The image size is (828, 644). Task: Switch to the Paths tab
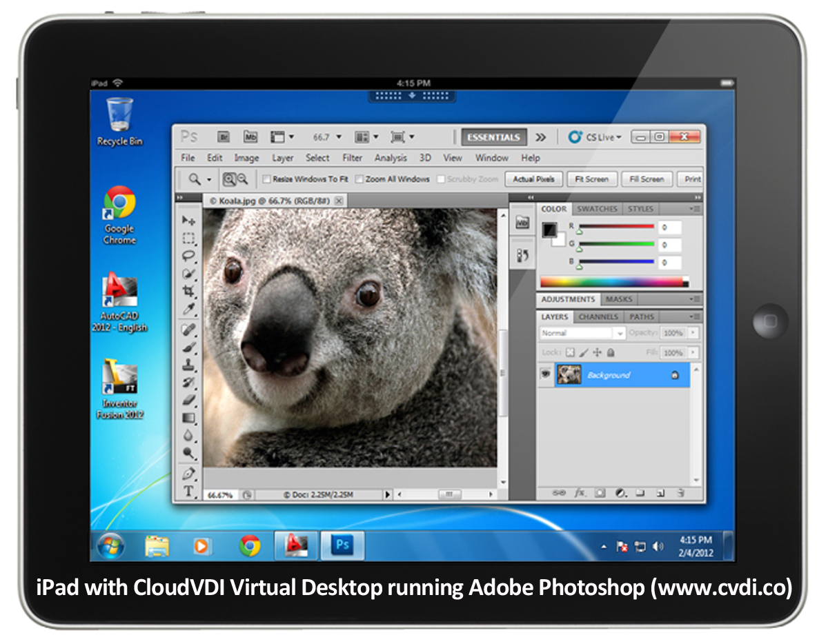point(642,317)
